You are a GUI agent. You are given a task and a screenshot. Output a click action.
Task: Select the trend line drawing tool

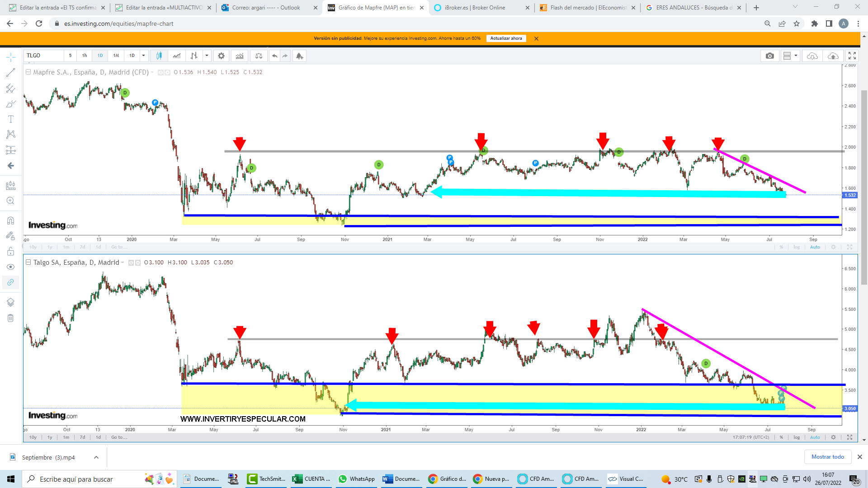(11, 72)
